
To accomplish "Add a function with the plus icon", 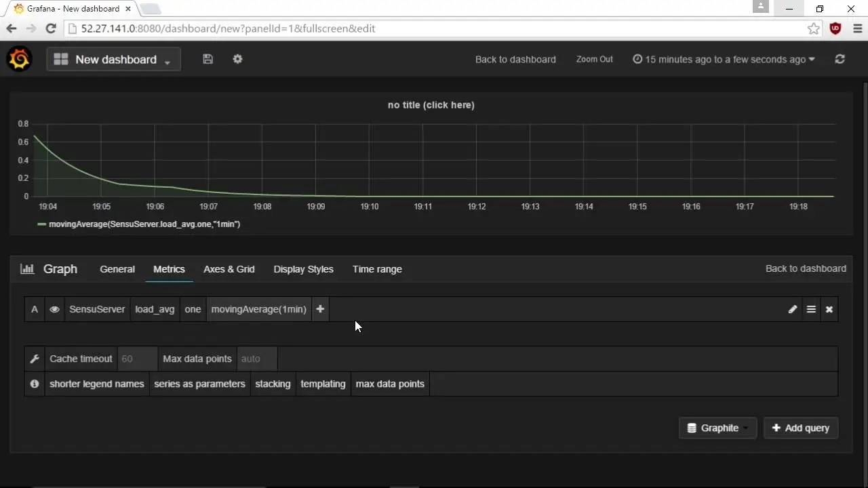I will coord(320,309).
